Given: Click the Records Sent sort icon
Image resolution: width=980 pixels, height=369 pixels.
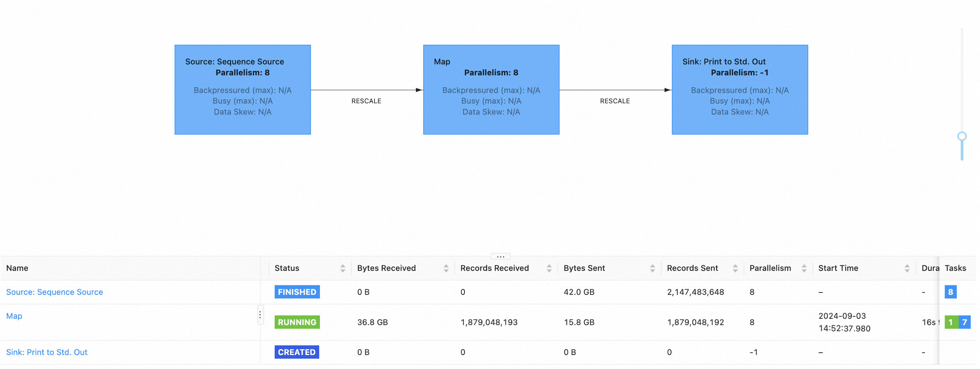Looking at the screenshot, I should (735, 268).
